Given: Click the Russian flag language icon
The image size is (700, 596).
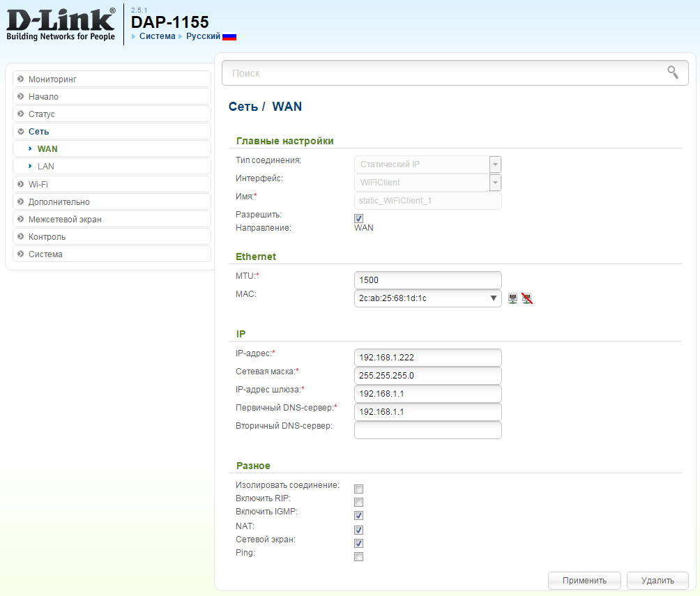Looking at the screenshot, I should point(229,36).
